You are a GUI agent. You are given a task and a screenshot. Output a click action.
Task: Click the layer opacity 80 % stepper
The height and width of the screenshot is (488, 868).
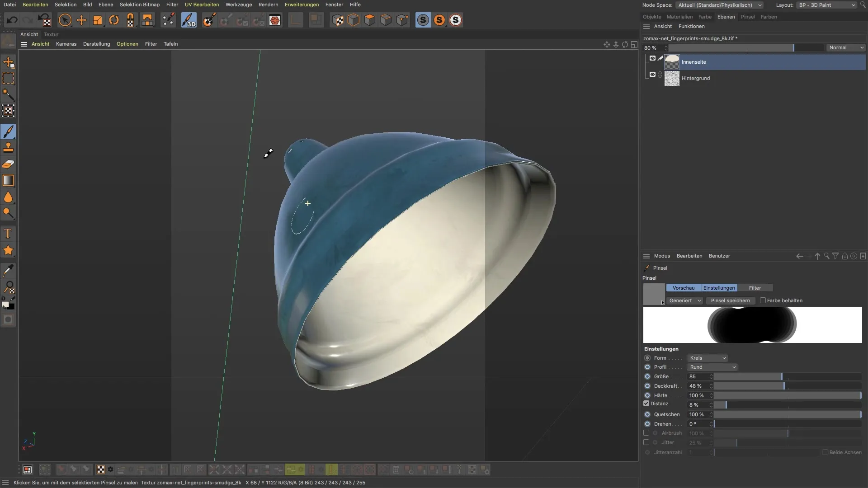click(665, 48)
